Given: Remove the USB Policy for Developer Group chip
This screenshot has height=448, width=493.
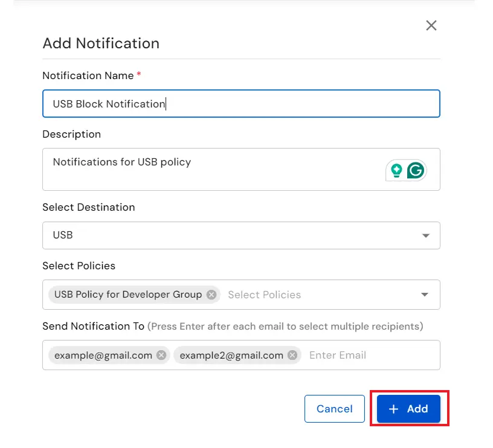Looking at the screenshot, I should (211, 295).
